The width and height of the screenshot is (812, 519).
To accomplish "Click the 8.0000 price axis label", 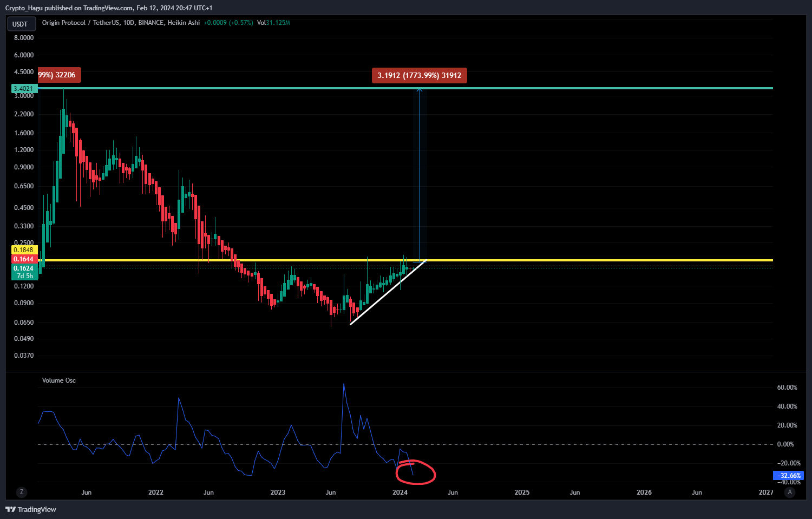I will pos(24,38).
